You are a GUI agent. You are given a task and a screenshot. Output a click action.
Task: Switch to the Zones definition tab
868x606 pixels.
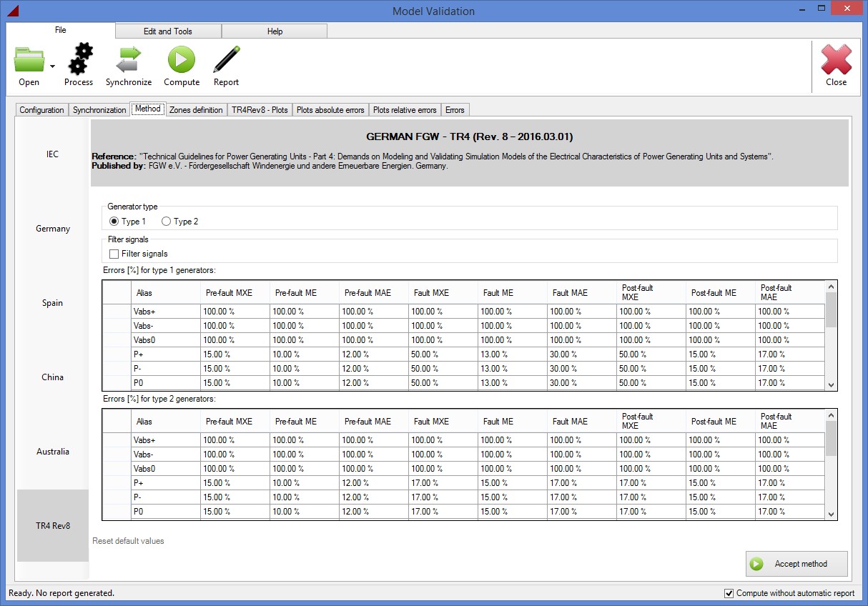(x=195, y=110)
